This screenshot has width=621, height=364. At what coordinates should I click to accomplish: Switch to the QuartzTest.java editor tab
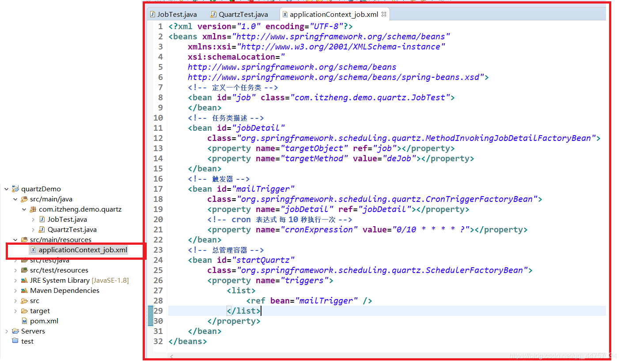[239, 14]
